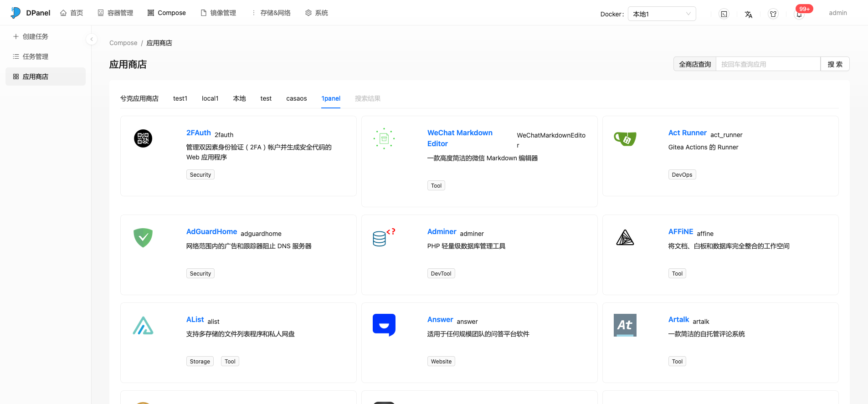Open the AdGuardHome app link
This screenshot has width=868, height=404.
click(x=211, y=231)
